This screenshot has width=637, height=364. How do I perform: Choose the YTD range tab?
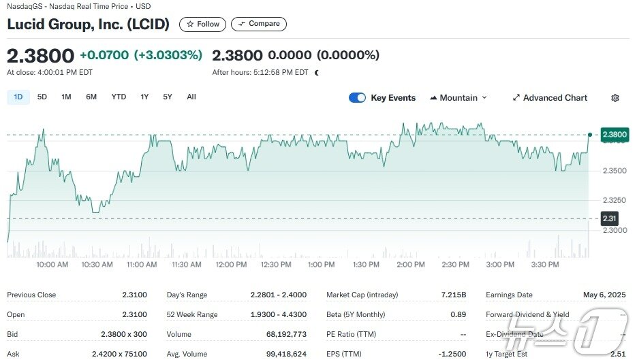[119, 97]
